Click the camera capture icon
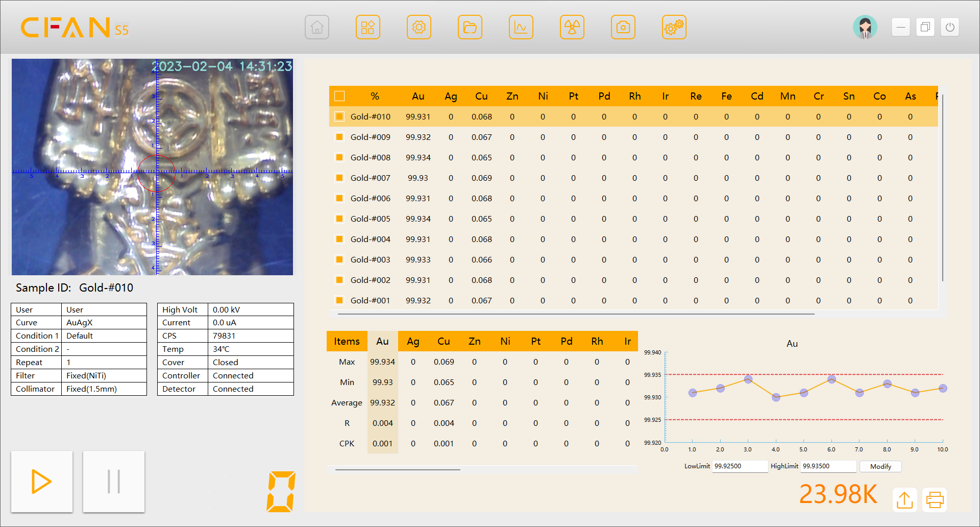Screen dimensions: 980x527 (623, 27)
